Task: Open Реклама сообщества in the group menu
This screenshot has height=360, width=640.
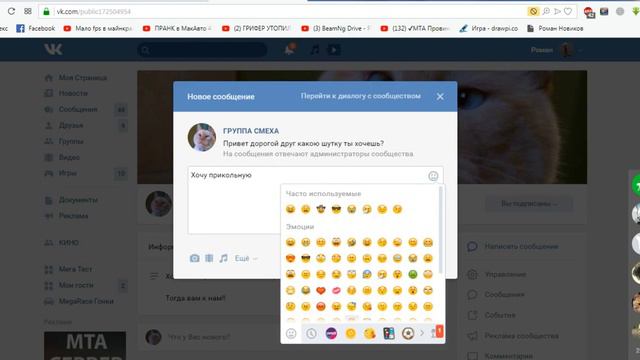Action: click(521, 336)
